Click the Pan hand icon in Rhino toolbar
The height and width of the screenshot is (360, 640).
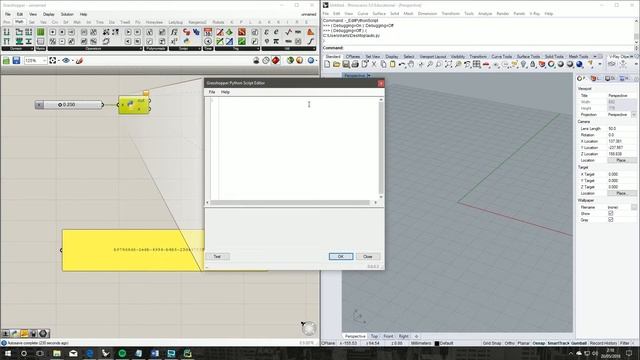(411, 64)
